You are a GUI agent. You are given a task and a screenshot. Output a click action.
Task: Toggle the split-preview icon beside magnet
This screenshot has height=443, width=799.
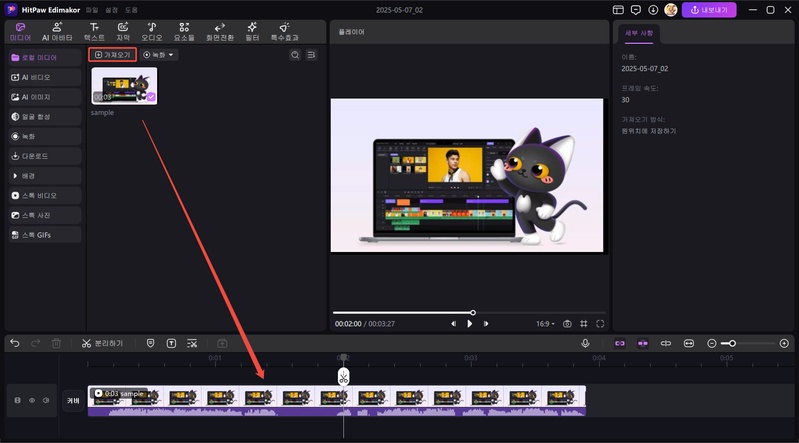pos(665,343)
